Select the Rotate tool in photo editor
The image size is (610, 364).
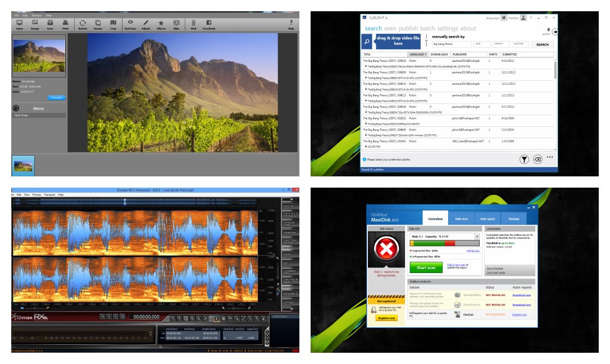[83, 25]
